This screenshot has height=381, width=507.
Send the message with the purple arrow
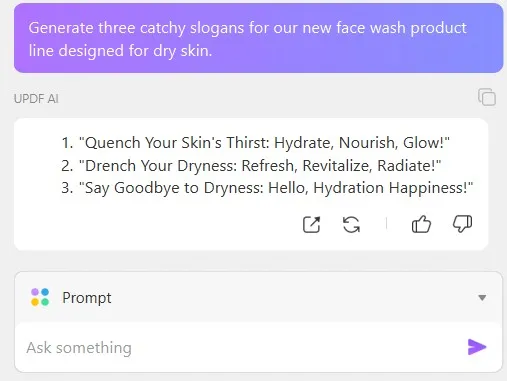coord(477,347)
